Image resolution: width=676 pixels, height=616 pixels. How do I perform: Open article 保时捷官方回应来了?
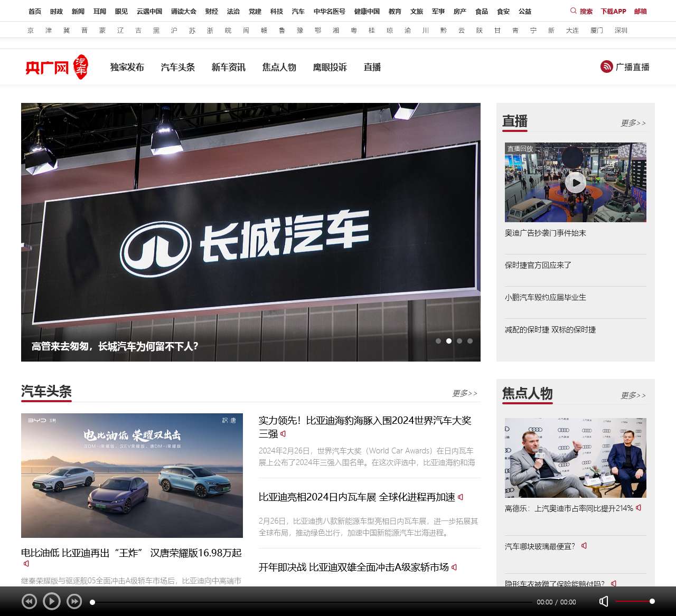(x=538, y=265)
